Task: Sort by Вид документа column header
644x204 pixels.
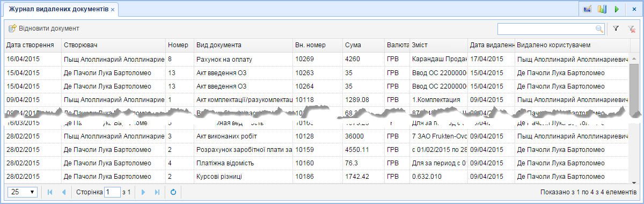Action: pyautogui.click(x=243, y=45)
